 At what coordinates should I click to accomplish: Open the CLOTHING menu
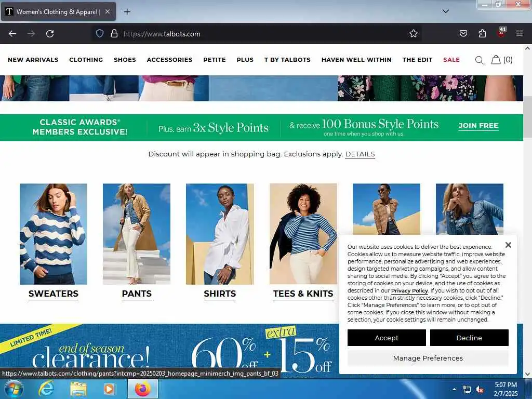point(86,60)
